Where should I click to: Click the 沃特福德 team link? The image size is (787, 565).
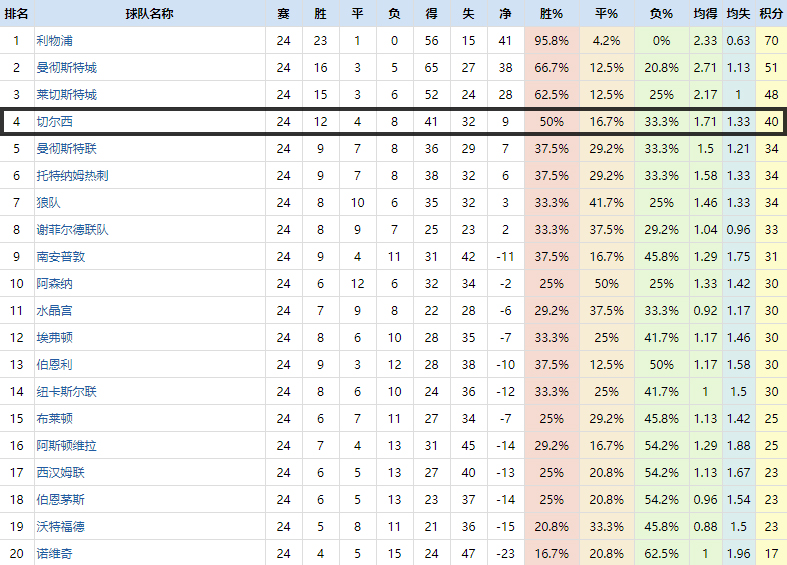point(60,527)
